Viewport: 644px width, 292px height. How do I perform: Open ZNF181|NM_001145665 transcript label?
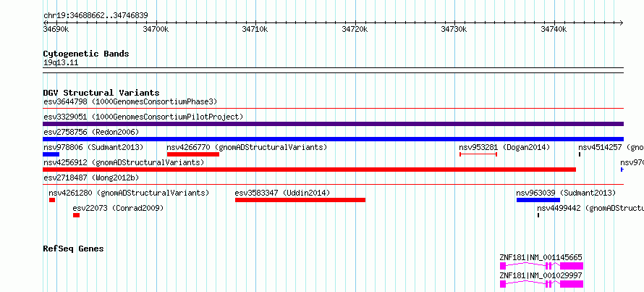click(x=541, y=257)
